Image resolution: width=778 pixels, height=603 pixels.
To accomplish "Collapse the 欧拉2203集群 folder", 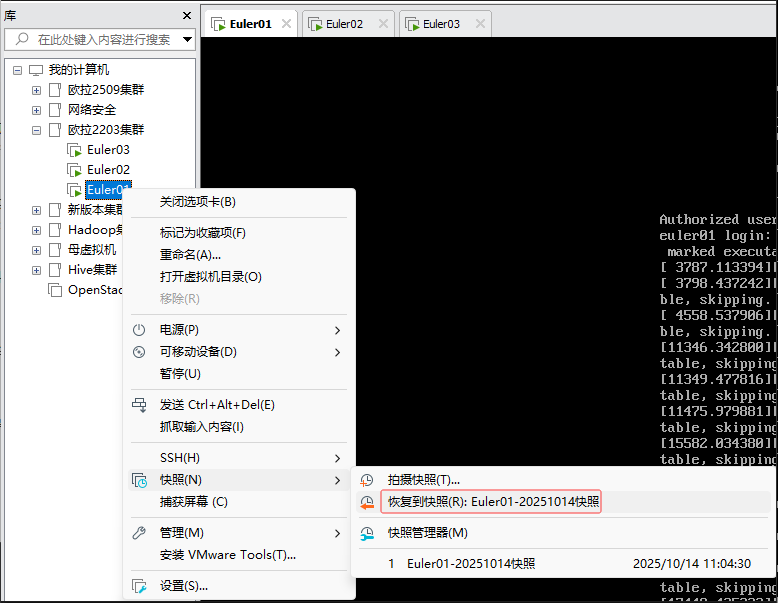I will click(x=36, y=131).
